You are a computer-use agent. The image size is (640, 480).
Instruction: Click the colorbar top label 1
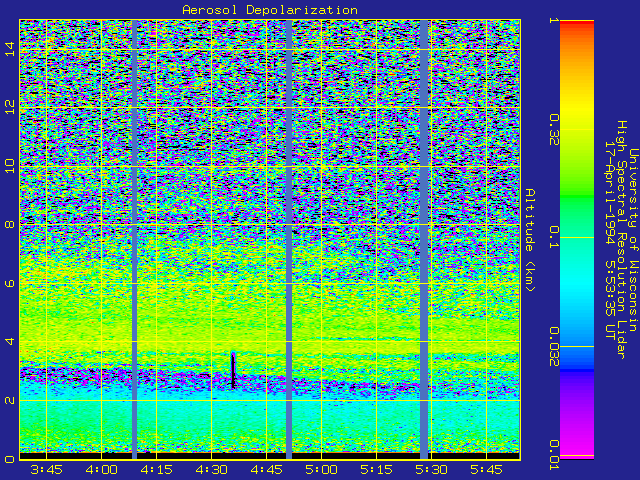tap(554, 20)
